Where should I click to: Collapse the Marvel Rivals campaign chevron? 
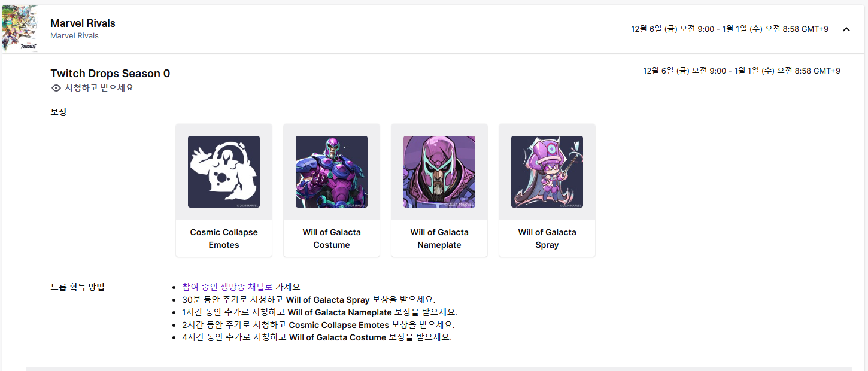click(x=846, y=29)
